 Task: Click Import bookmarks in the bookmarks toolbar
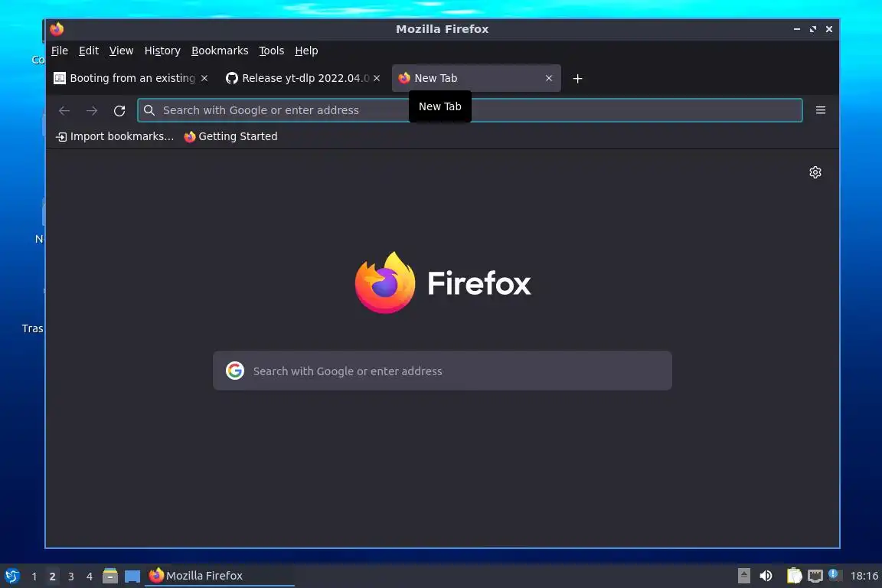coord(116,137)
